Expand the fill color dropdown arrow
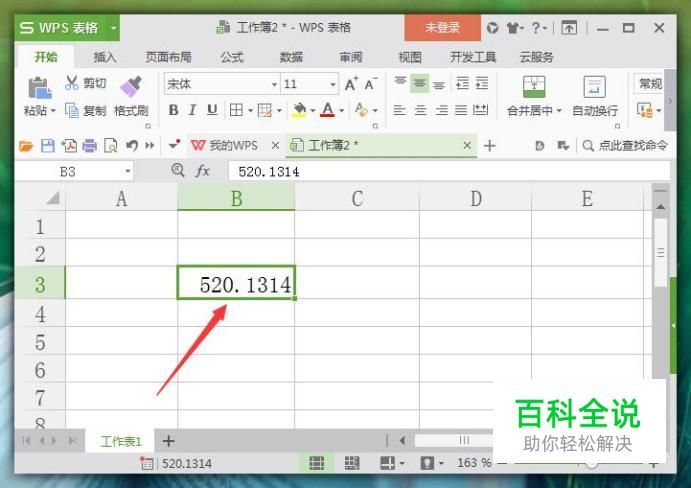This screenshot has height=488, width=691. click(312, 110)
